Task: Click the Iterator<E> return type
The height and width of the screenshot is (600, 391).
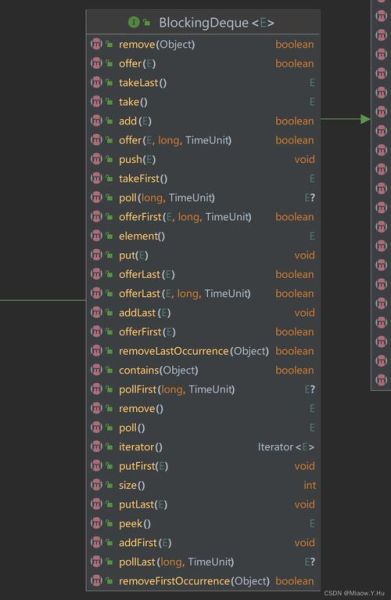Action: point(286,447)
